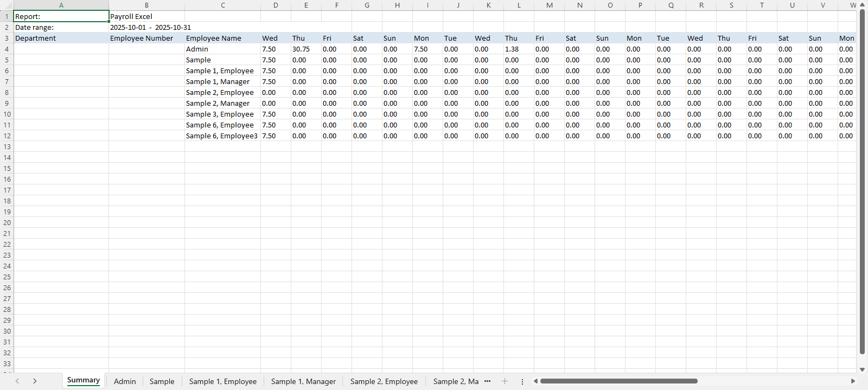
Task: Click the vertical dots tab bar handle
Action: [522, 381]
